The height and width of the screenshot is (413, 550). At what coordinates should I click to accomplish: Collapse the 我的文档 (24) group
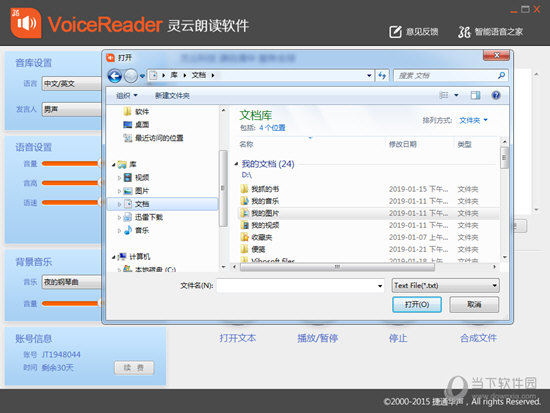tap(236, 164)
